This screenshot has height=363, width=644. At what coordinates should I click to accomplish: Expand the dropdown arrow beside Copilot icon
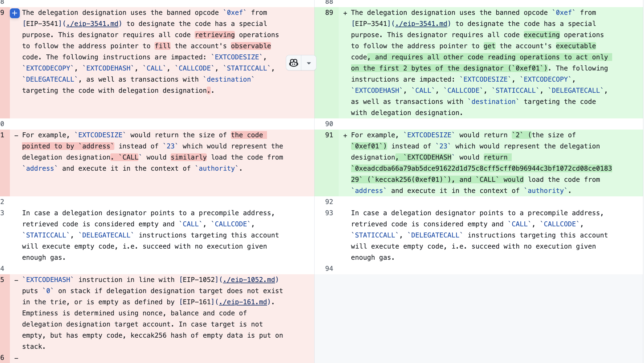(x=309, y=63)
